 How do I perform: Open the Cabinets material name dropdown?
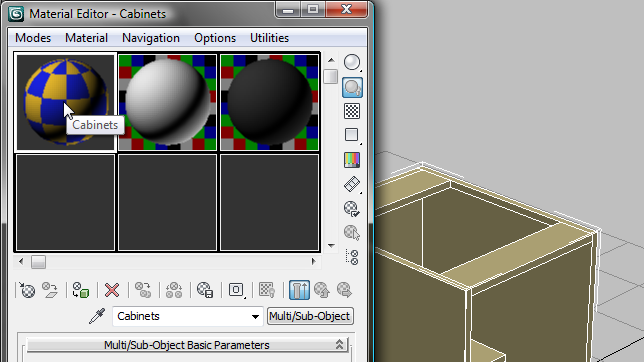[255, 316]
